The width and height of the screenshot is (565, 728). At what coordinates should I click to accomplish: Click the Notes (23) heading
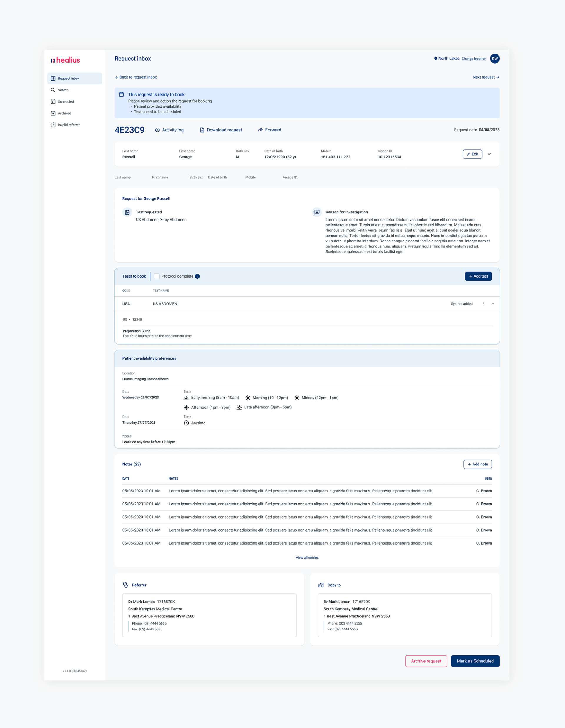point(132,464)
